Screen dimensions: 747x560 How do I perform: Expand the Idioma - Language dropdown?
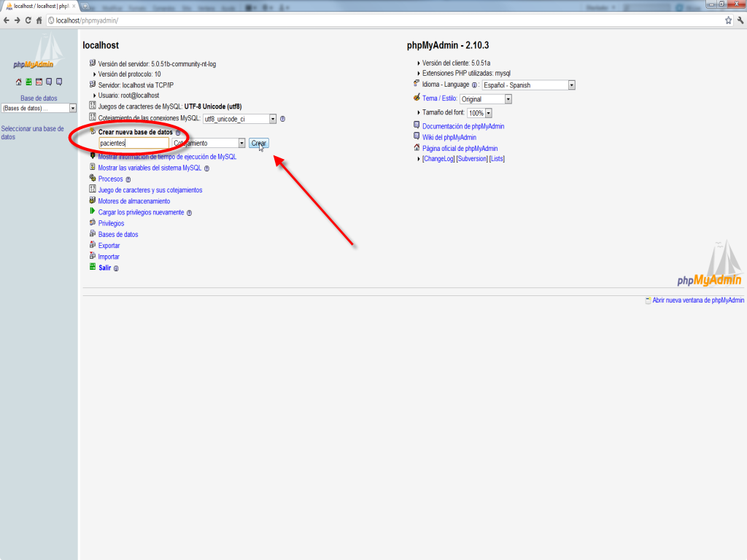529,85
